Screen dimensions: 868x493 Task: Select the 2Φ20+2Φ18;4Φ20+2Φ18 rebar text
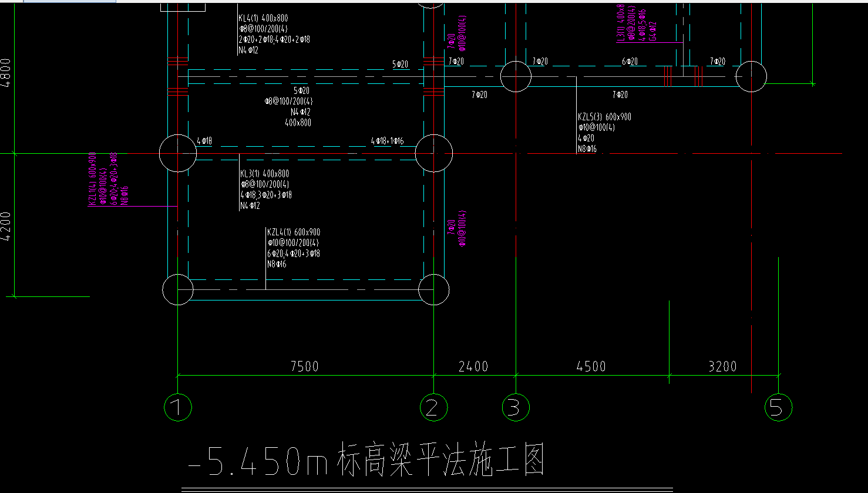(274, 40)
